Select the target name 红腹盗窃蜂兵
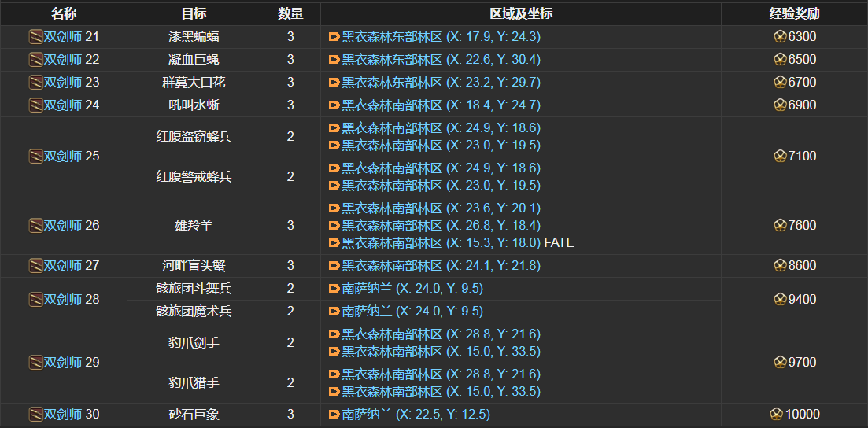868x428 pixels. tap(194, 137)
